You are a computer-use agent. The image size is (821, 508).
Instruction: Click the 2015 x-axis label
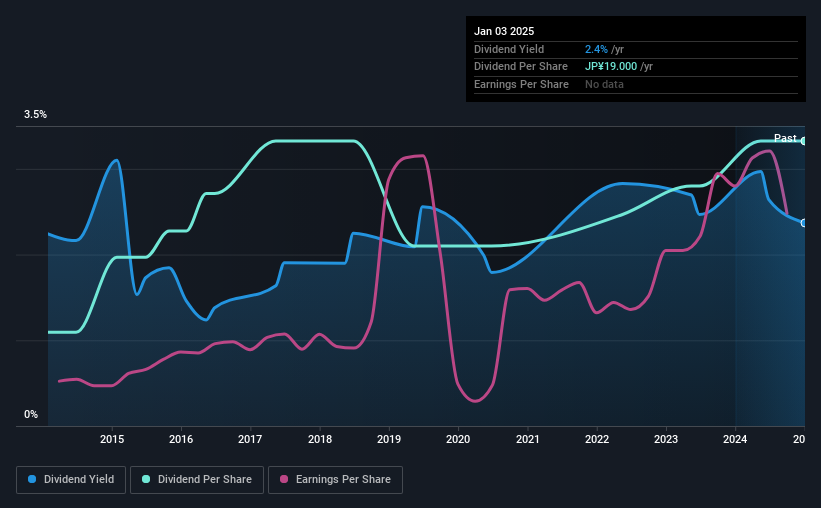(112, 439)
